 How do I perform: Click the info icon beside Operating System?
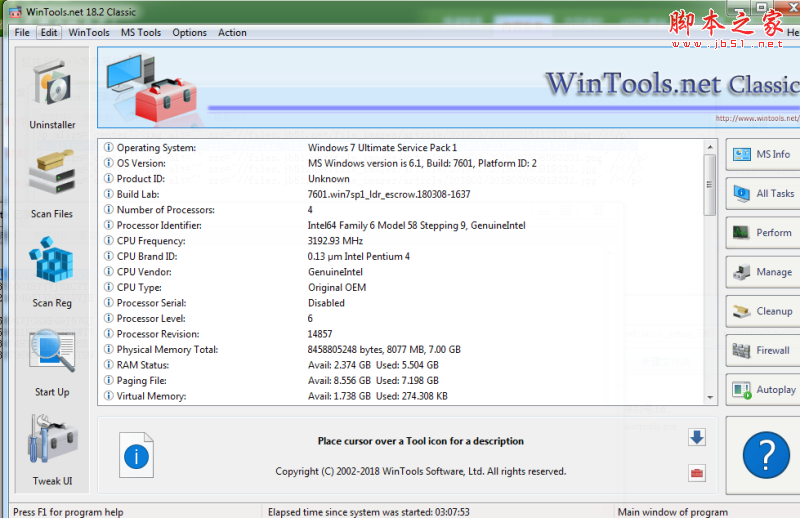point(109,147)
